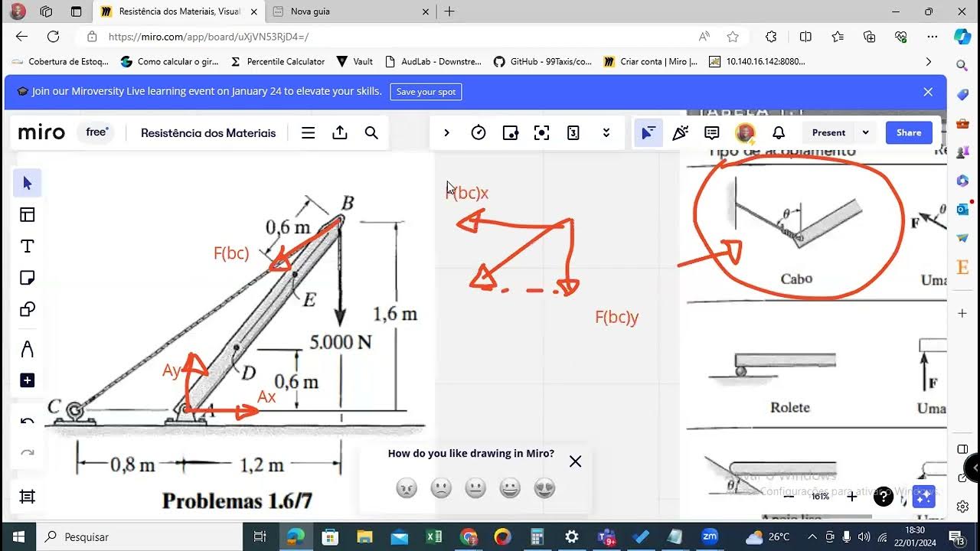The height and width of the screenshot is (551, 980).
Task: Open Miro AI assistant sparkle button
Action: (x=924, y=497)
